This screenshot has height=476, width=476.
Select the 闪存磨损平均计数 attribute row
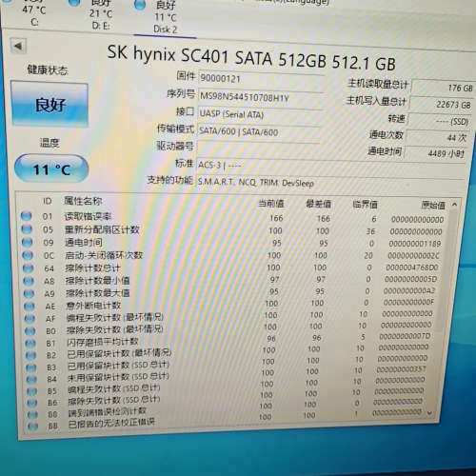[229, 340]
